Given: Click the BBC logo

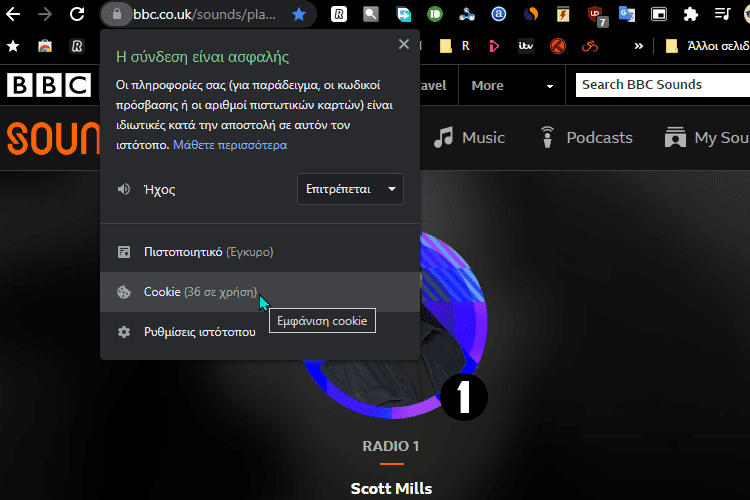Looking at the screenshot, I should pos(49,85).
